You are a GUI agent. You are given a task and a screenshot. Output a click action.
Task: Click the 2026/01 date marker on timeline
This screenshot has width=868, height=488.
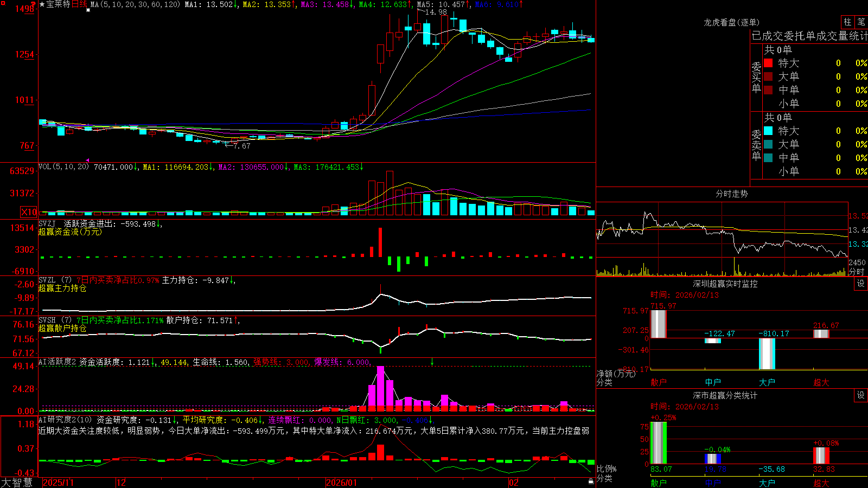click(x=342, y=483)
